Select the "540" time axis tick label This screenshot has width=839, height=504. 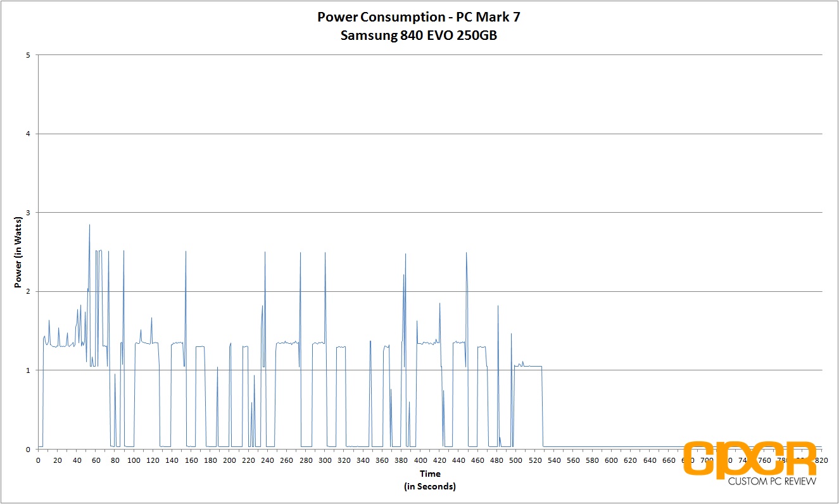click(x=554, y=460)
